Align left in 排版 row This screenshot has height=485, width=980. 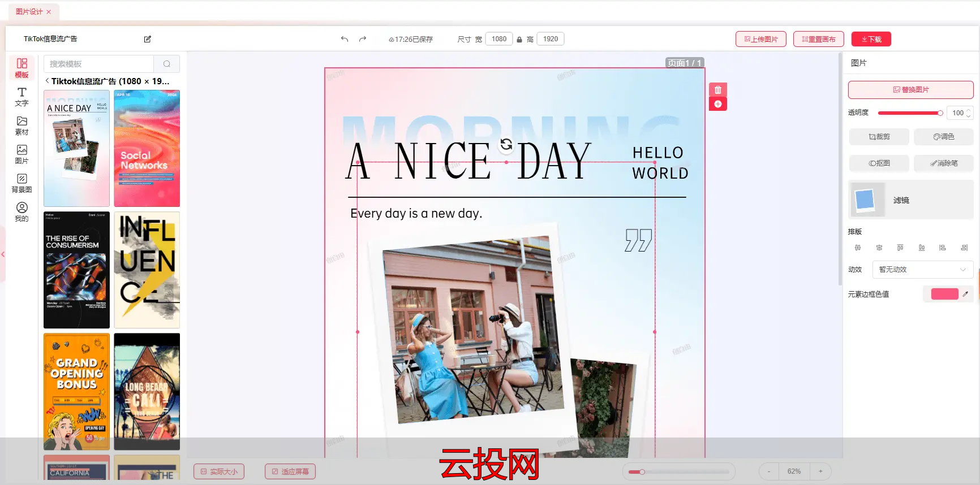[943, 248]
